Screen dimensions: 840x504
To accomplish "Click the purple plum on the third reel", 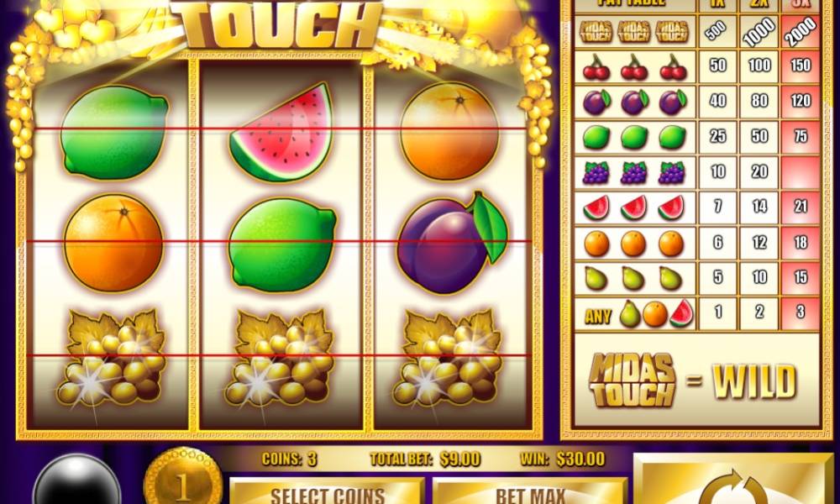I will pyautogui.click(x=451, y=244).
